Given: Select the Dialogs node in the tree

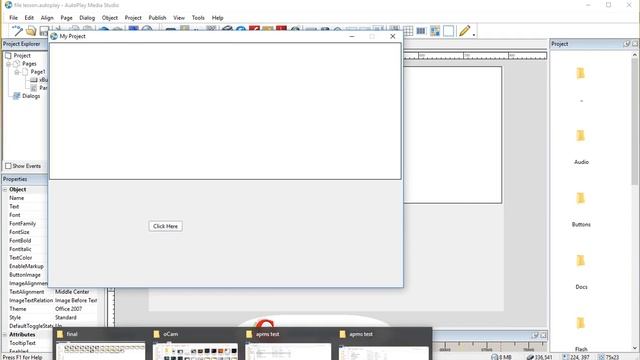Looking at the screenshot, I should tap(31, 96).
